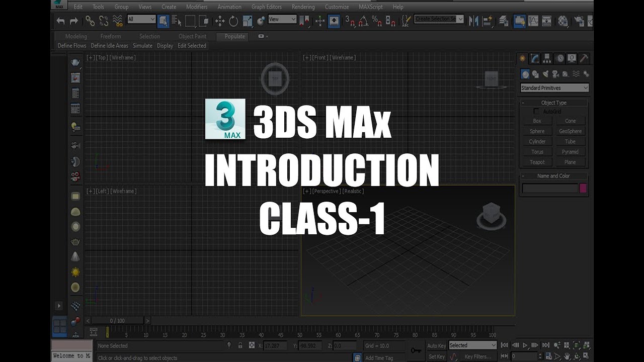Enable the AutoGrid checkbox
This screenshot has width=644, height=362.
pos(536,111)
